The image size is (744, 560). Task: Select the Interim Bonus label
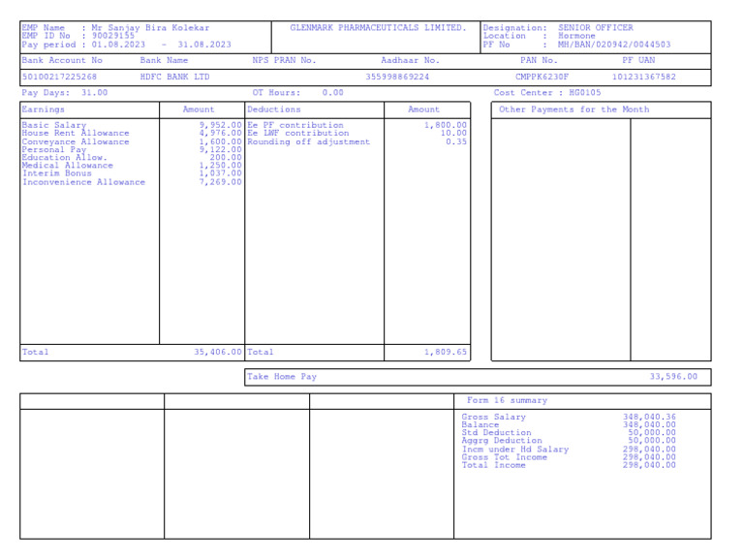point(56,173)
